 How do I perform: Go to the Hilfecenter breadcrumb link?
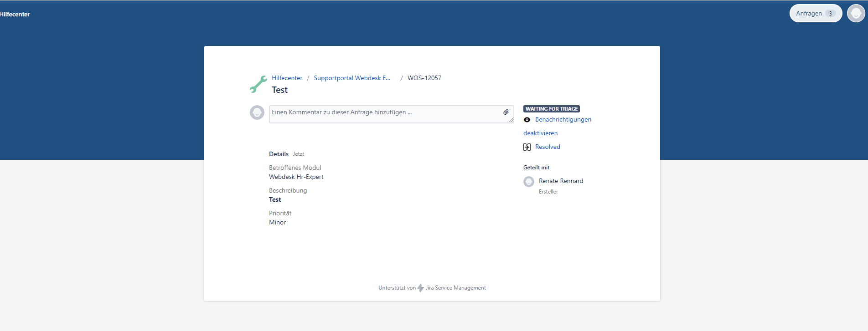[287, 78]
